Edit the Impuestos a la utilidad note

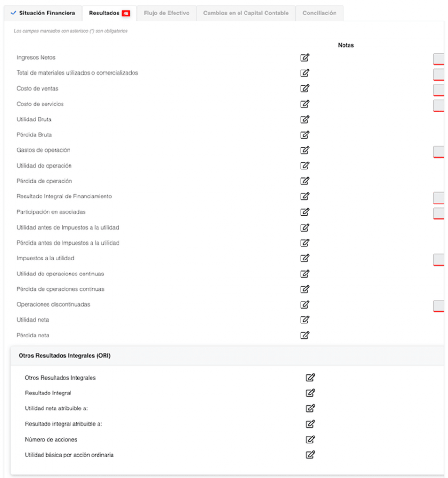click(x=305, y=258)
